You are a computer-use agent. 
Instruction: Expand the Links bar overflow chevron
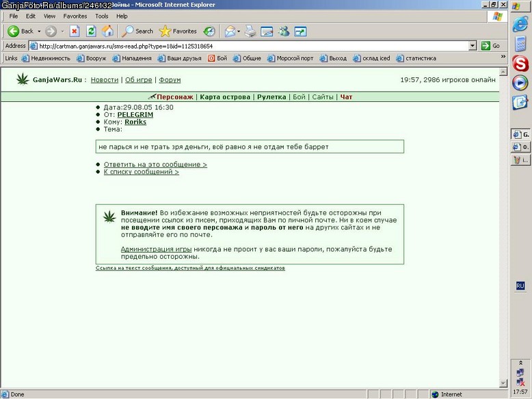[x=503, y=57]
